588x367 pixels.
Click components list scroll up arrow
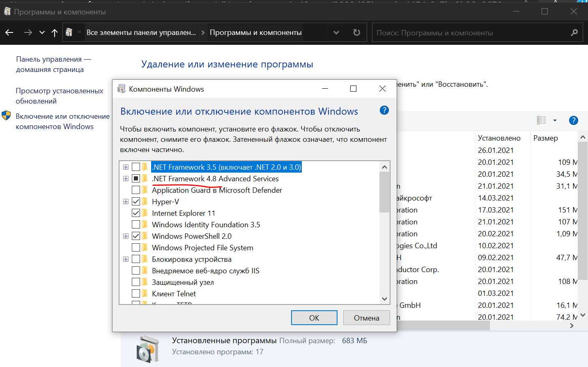click(x=384, y=167)
